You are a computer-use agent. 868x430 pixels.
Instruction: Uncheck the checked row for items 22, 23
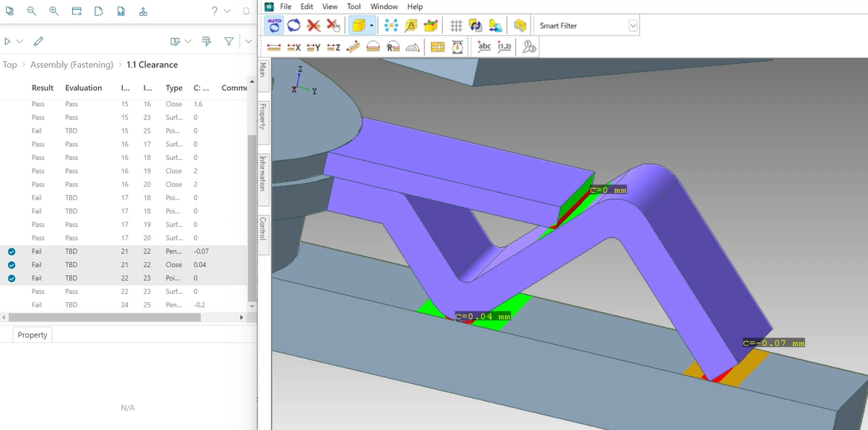(12, 278)
